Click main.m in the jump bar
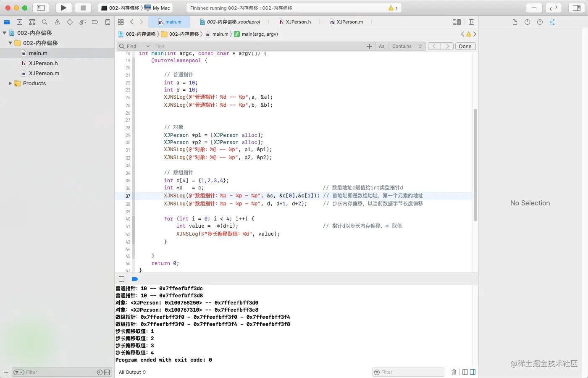 pyautogui.click(x=217, y=34)
